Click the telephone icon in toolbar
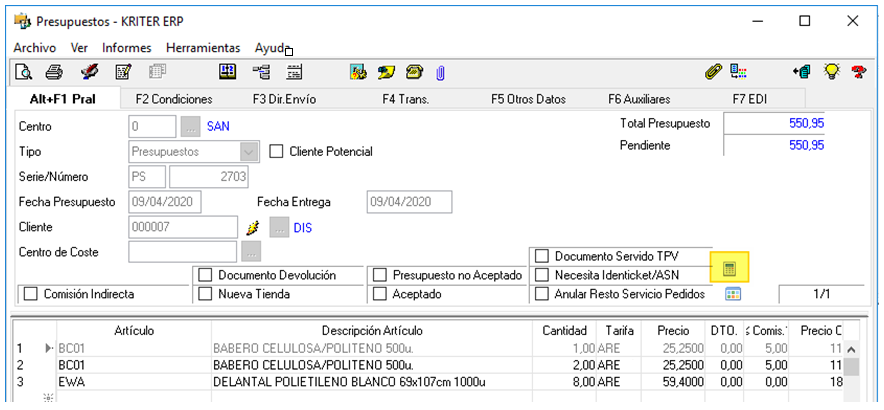 pyautogui.click(x=414, y=72)
